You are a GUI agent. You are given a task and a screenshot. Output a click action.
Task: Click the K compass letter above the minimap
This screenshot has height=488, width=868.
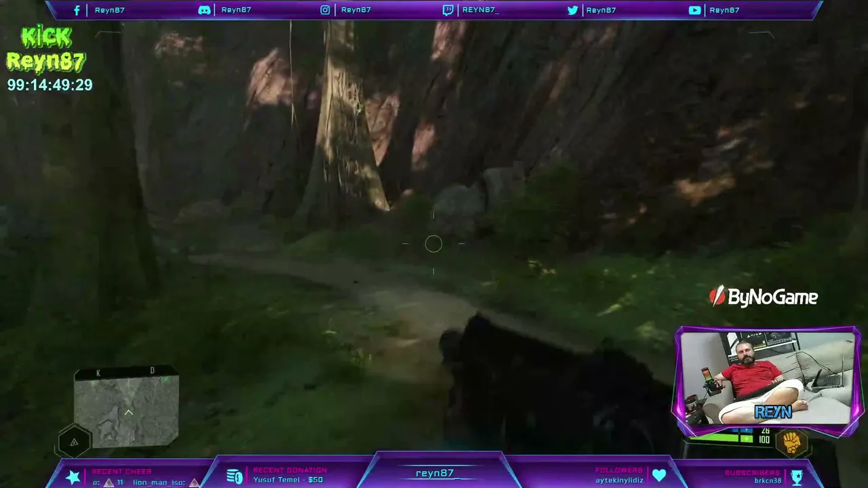click(98, 373)
